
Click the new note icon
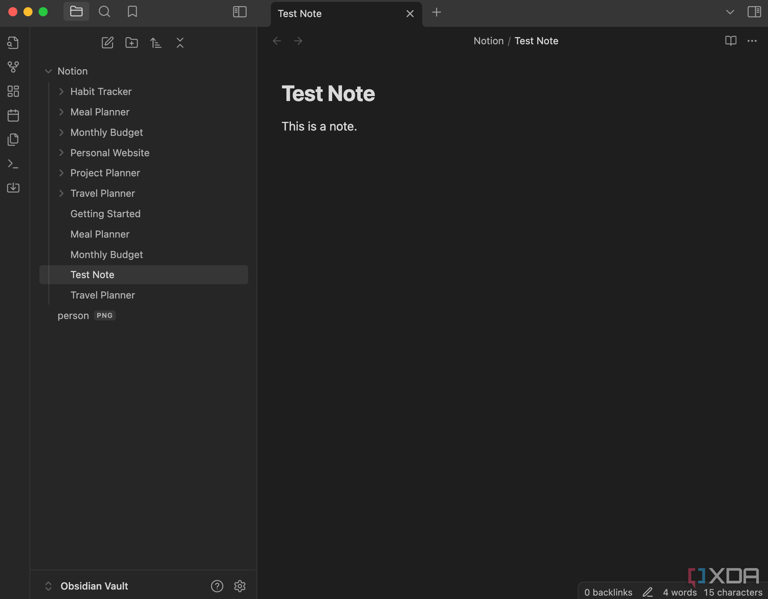107,43
